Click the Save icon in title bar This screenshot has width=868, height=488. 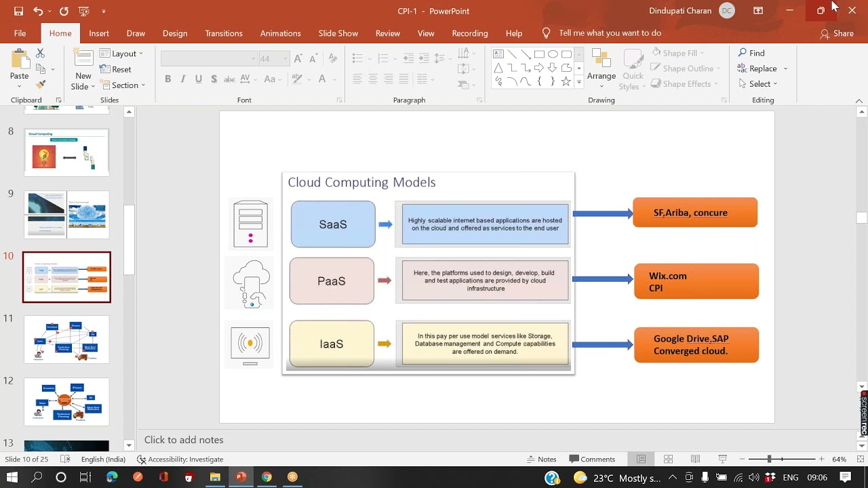point(18,11)
